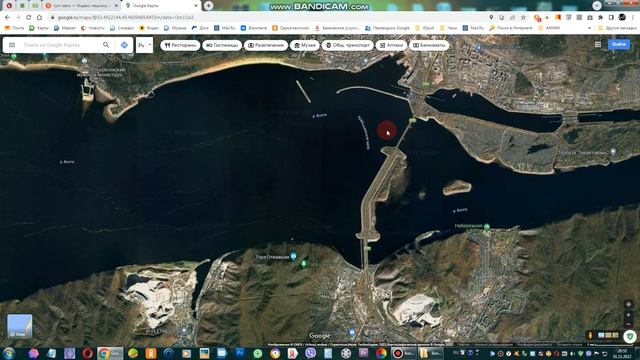Screen dimensions: 640x360
Task: Open a new browser tab
Action: 209,6
